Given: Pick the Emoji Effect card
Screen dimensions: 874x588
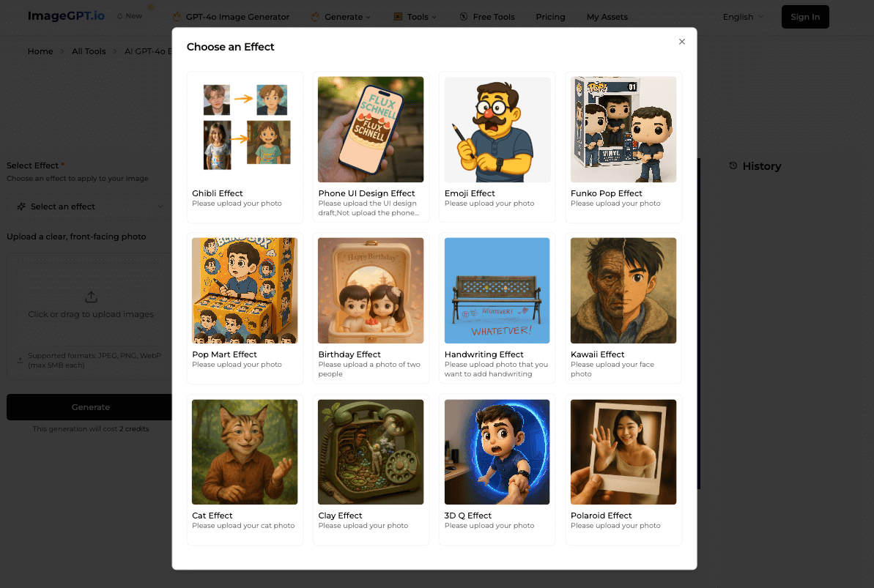Looking at the screenshot, I should 497,147.
